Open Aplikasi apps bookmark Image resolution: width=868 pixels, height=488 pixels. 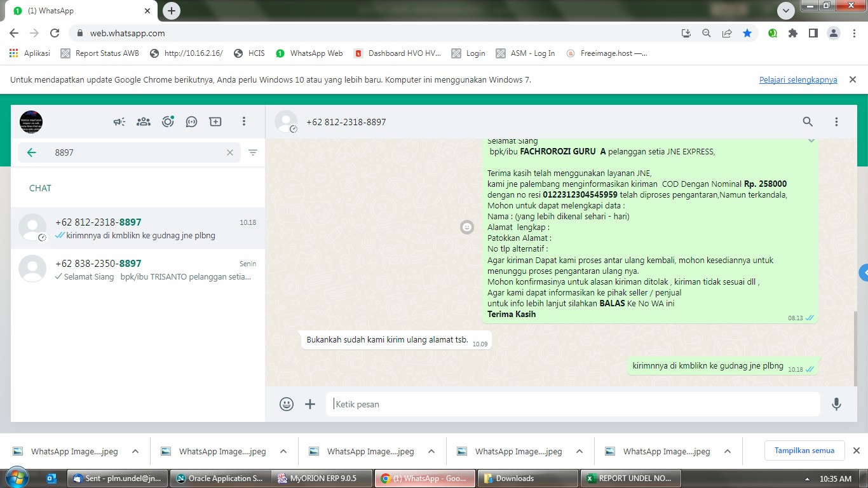pos(30,53)
